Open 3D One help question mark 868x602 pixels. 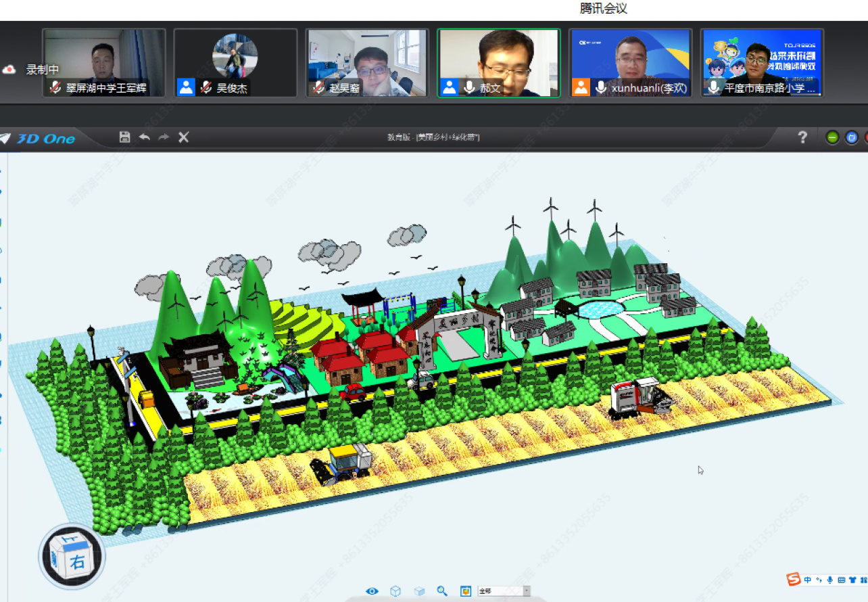(802, 137)
